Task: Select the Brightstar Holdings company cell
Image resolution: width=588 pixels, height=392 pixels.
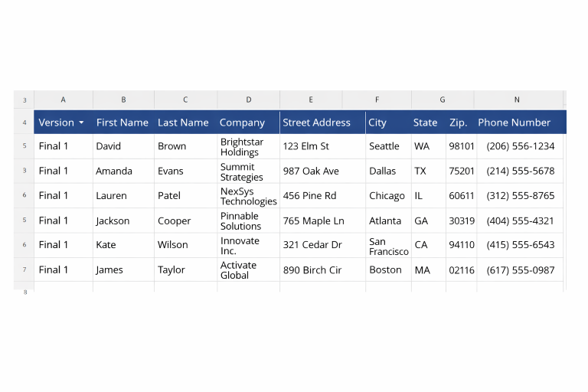Action: pyautogui.click(x=248, y=147)
